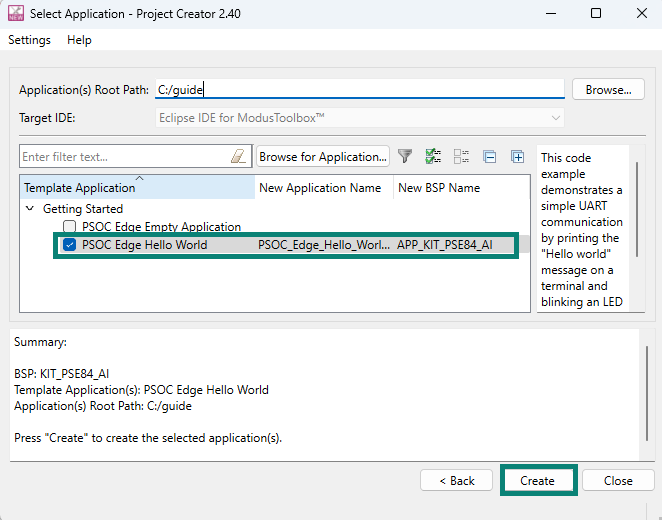Uncheck PSOC Edge Hello World checkbox

[70, 244]
